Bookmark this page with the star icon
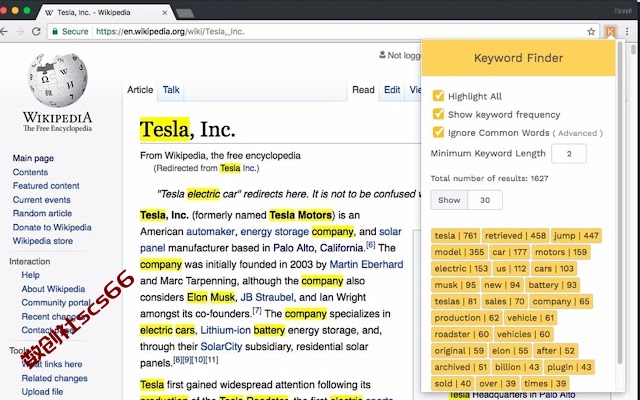640x400 pixels. coord(591,31)
